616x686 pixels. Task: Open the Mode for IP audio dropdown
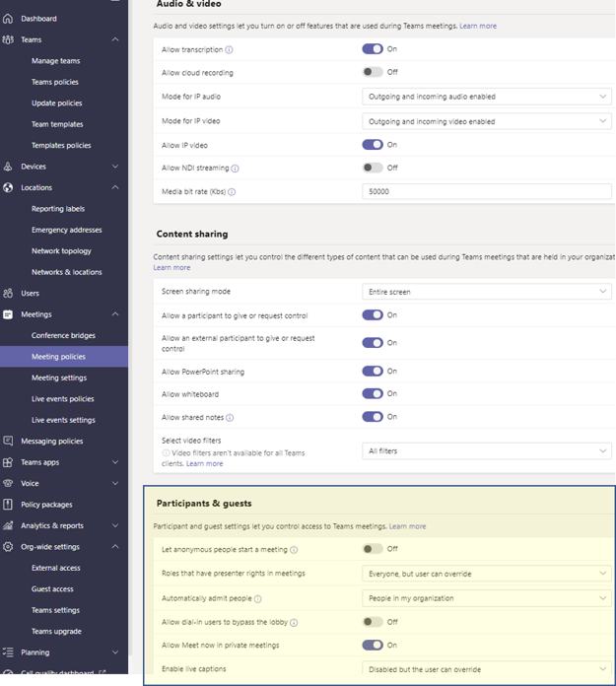point(487,97)
